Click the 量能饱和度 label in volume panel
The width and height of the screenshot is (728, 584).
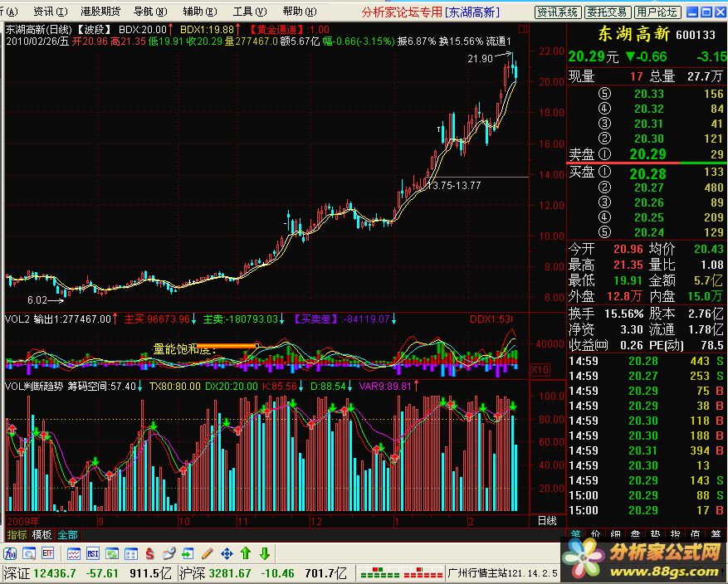pos(184,348)
